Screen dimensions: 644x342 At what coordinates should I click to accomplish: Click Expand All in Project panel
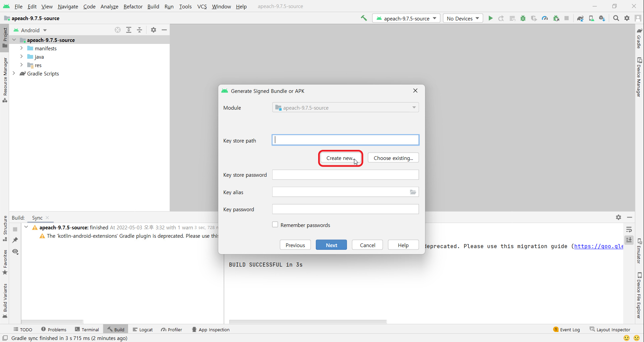point(129,30)
